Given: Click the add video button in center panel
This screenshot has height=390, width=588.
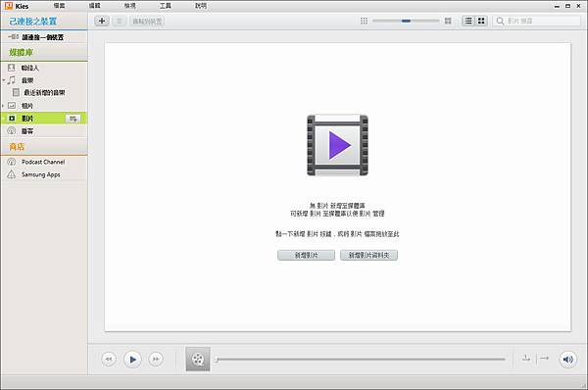Looking at the screenshot, I should coord(306,255).
